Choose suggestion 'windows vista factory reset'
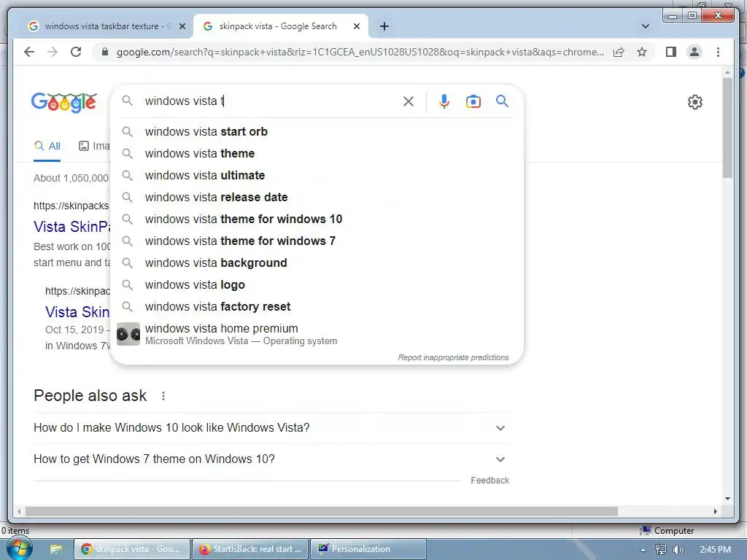 pyautogui.click(x=317, y=307)
